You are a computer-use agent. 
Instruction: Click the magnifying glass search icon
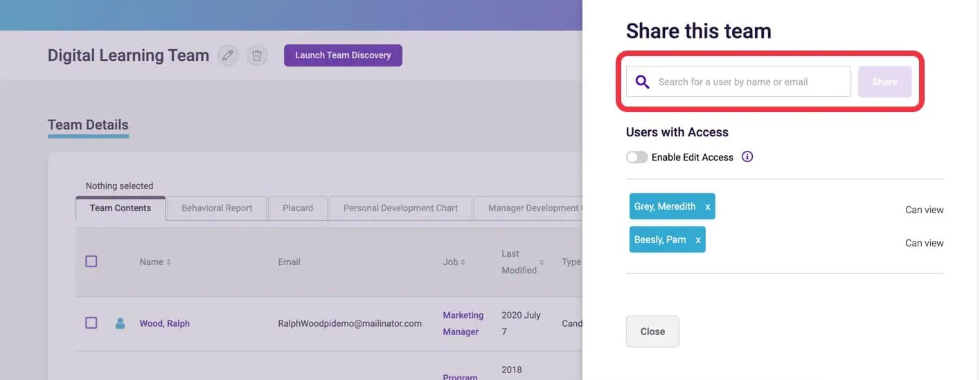642,82
